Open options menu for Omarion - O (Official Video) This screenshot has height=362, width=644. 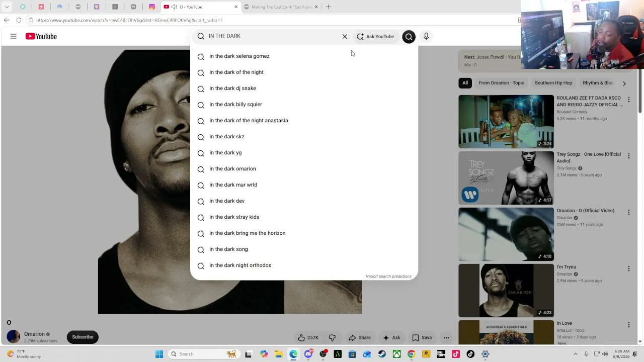click(x=628, y=212)
